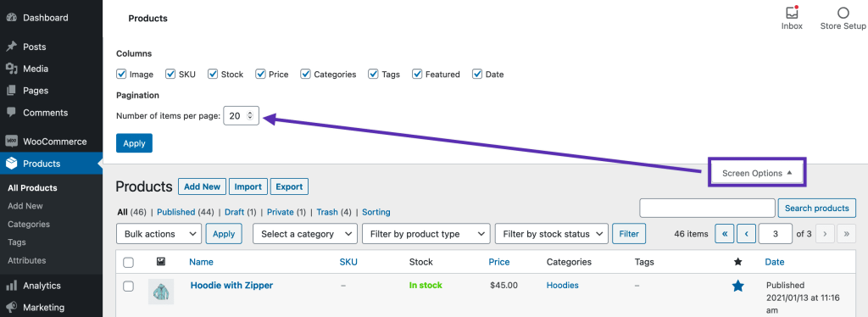Image resolution: width=868 pixels, height=317 pixels.
Task: Toggle the featured star for Hoodie with Zipper
Action: (x=737, y=286)
